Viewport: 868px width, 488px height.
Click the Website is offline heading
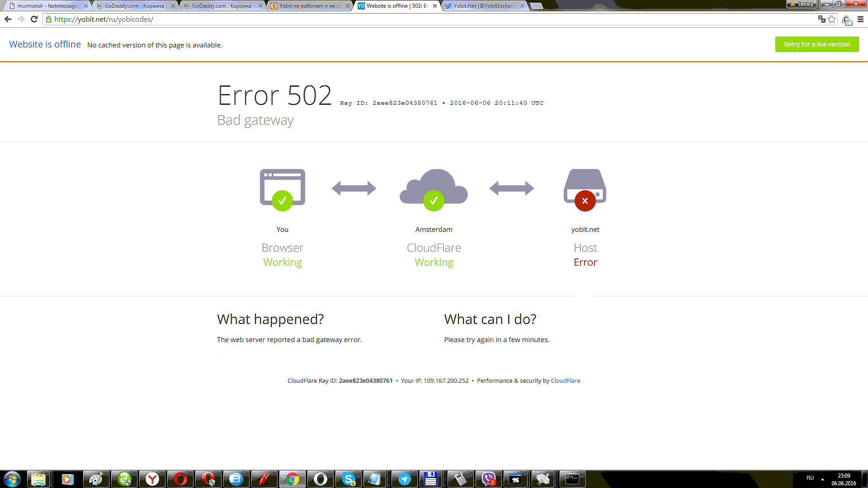pyautogui.click(x=45, y=44)
